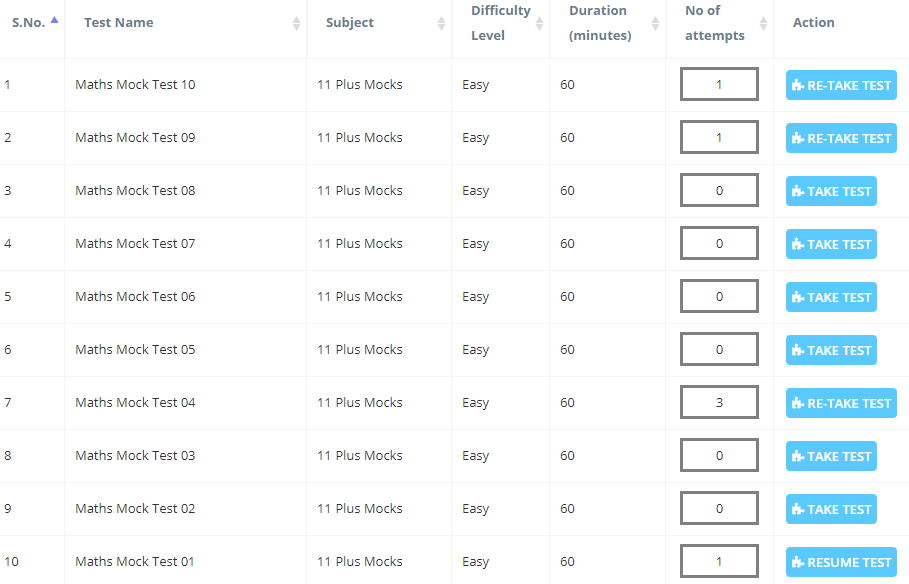The image size is (909, 584).
Task: Click sort arrows in Test Name header
Action: coord(296,23)
